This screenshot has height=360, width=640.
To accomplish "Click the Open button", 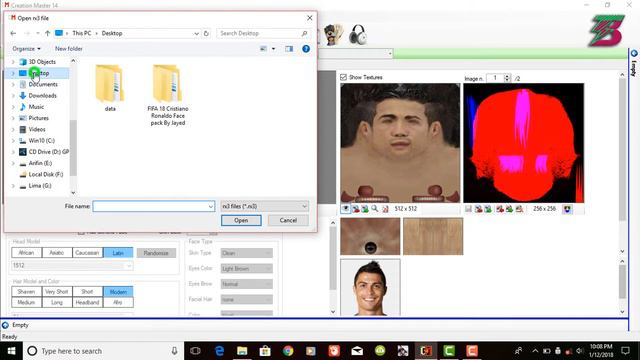I will [x=241, y=220].
